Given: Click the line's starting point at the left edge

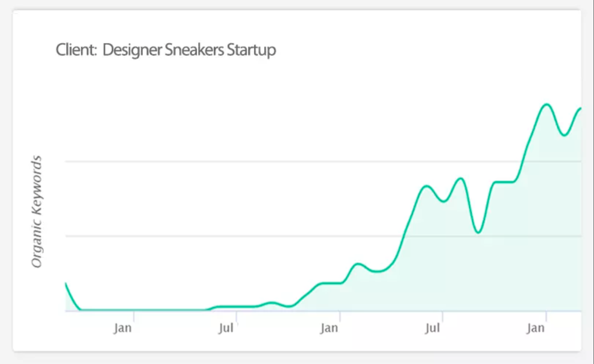Looking at the screenshot, I should [66, 283].
